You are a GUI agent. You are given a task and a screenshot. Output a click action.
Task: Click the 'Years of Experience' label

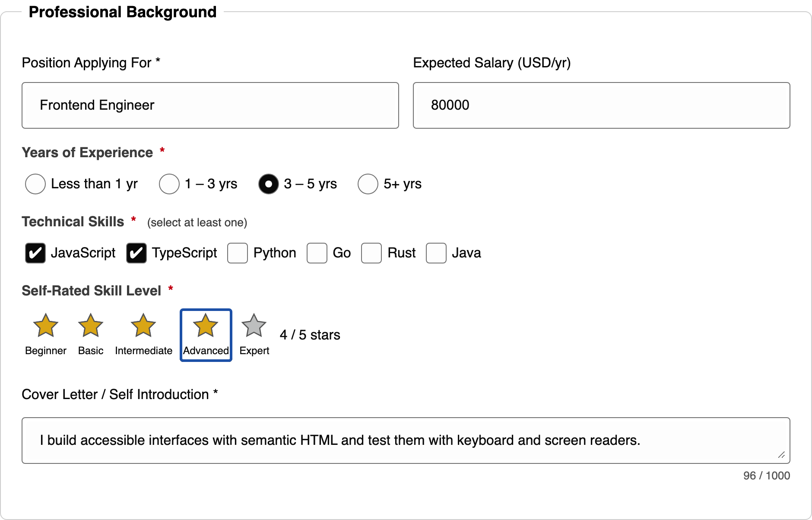tap(87, 152)
